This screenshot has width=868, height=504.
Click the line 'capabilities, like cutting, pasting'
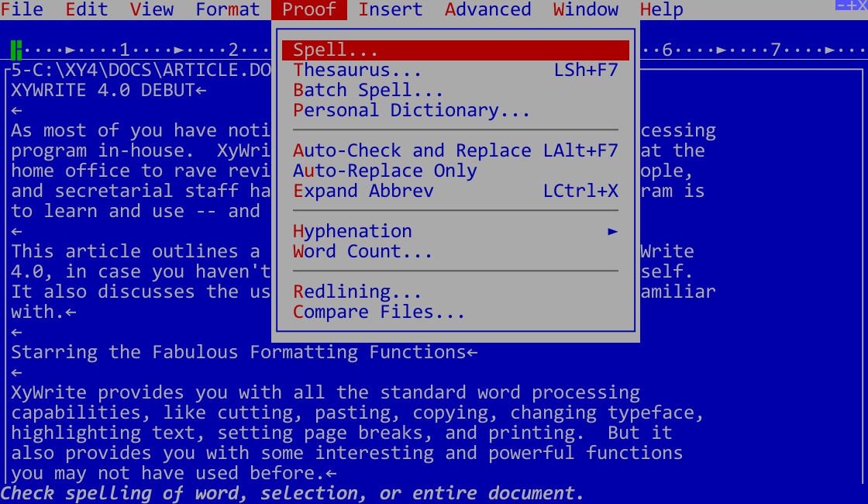[x=357, y=413]
